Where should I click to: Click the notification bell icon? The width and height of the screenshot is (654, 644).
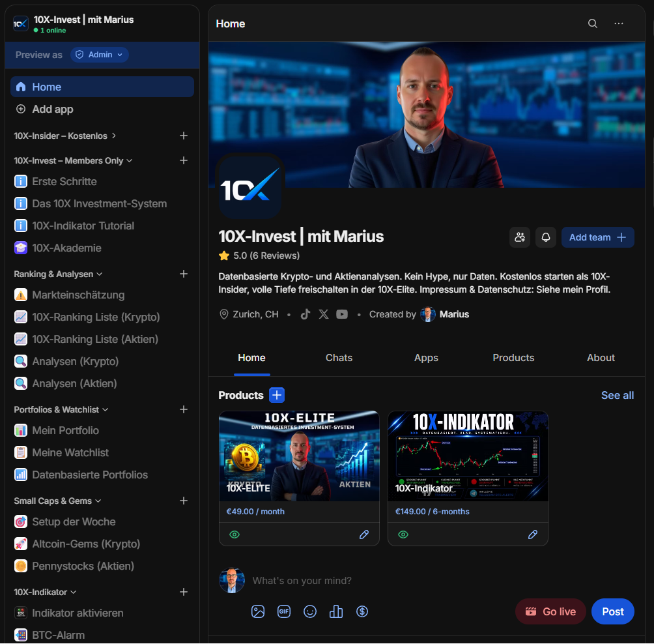click(546, 237)
